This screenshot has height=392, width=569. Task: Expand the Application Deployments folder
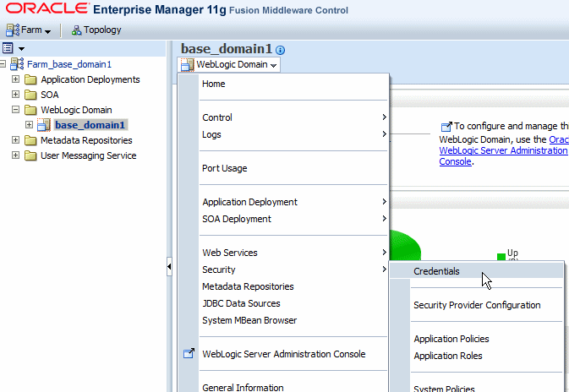tap(15, 79)
